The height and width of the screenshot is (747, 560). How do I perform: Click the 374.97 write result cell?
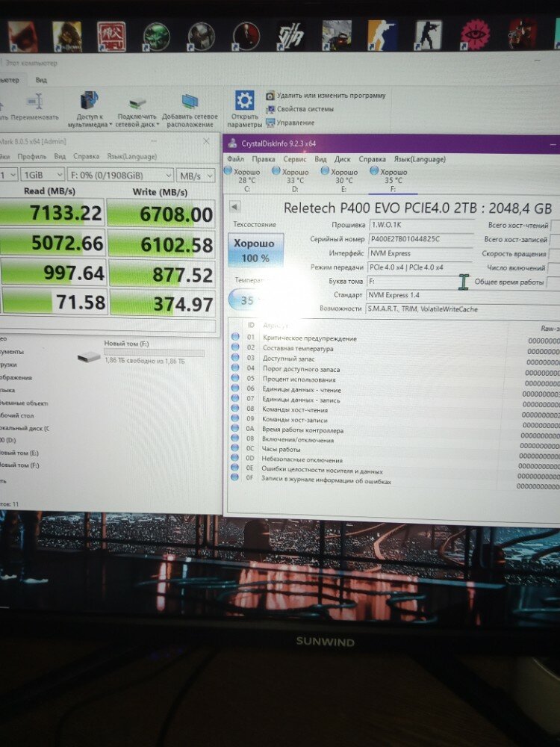163,303
